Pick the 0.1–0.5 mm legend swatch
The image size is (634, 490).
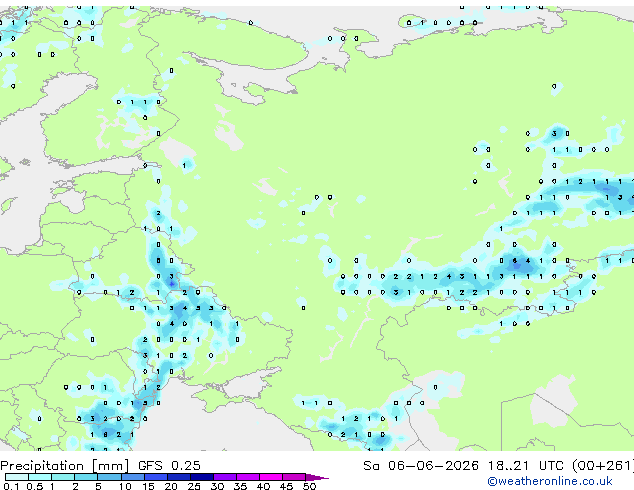(17, 477)
